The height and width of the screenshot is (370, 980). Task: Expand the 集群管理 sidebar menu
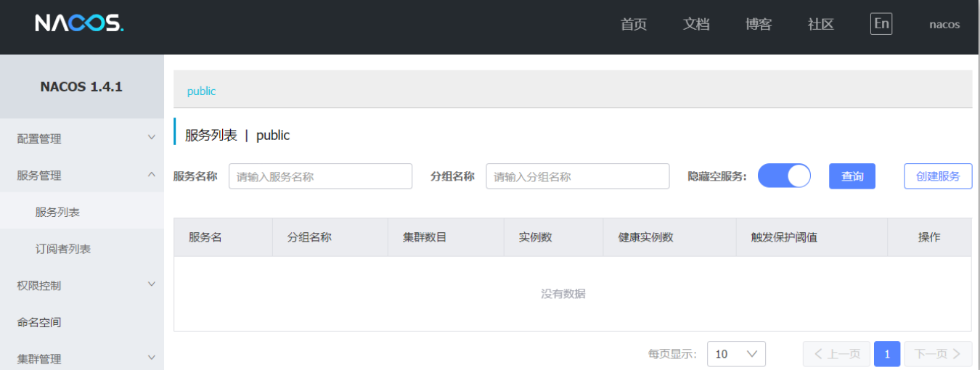pos(81,358)
